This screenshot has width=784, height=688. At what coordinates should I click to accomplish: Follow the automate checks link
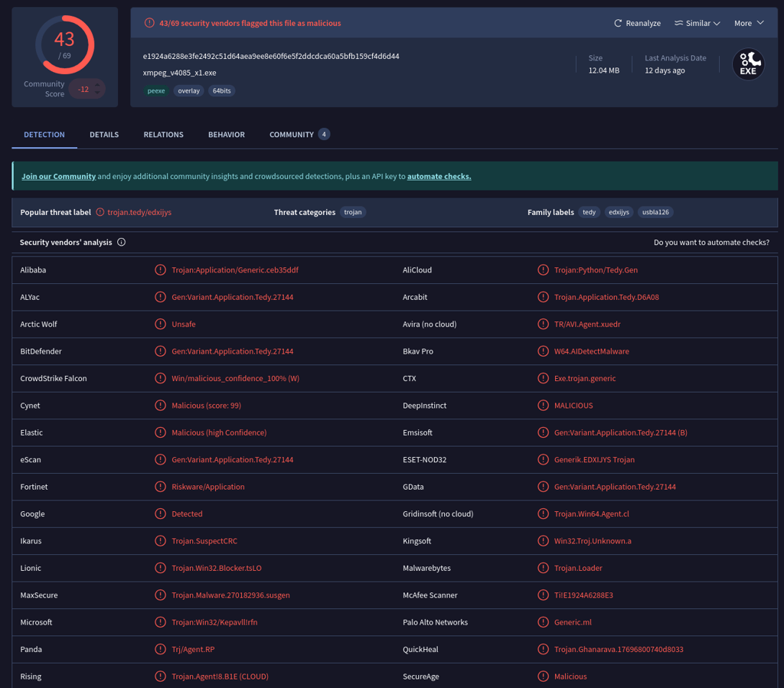pos(439,176)
